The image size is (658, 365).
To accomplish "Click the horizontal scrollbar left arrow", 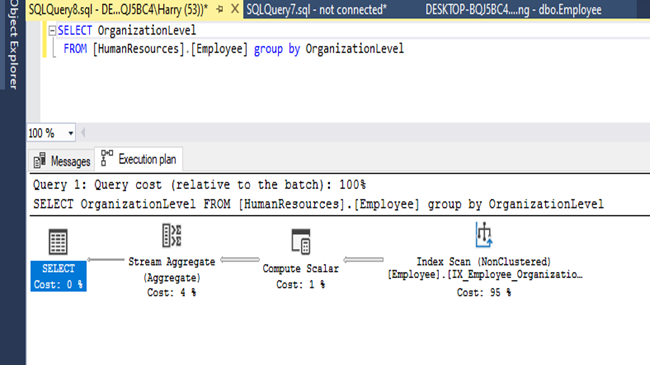I will point(83,133).
